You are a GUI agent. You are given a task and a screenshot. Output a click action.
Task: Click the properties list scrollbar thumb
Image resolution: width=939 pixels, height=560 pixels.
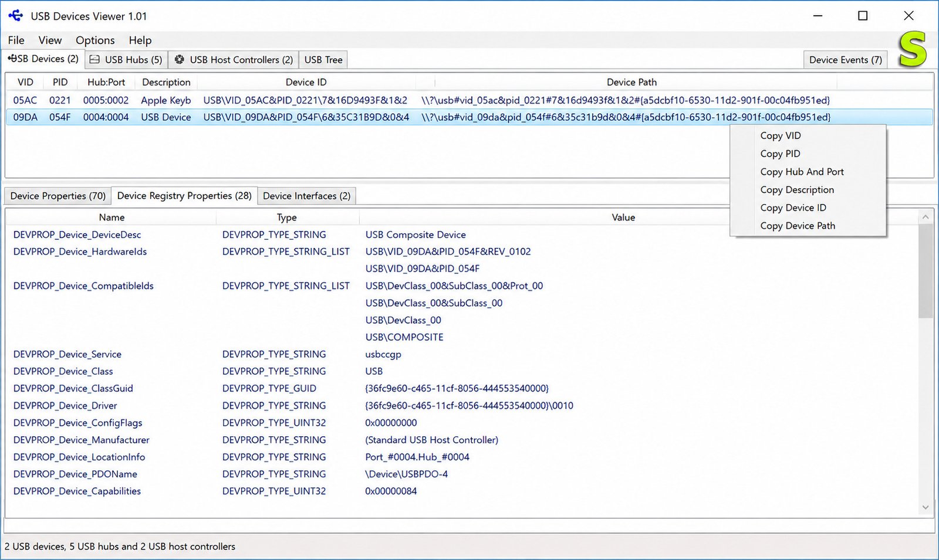[x=926, y=271]
